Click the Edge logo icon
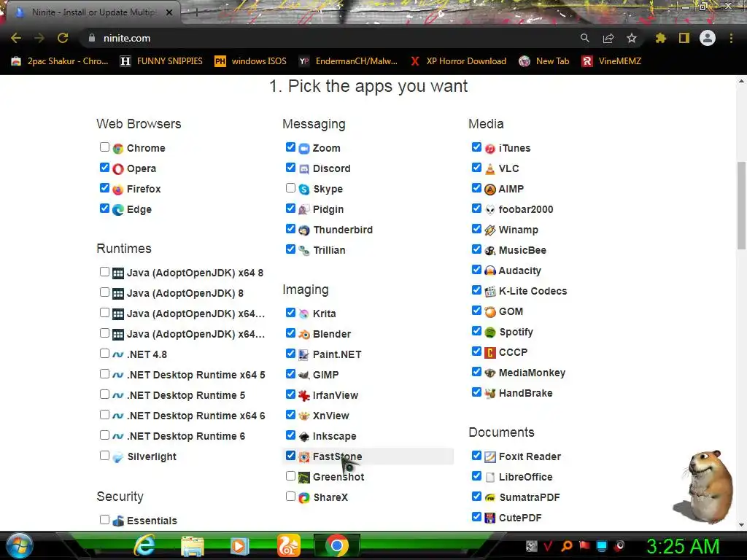 [117, 210]
